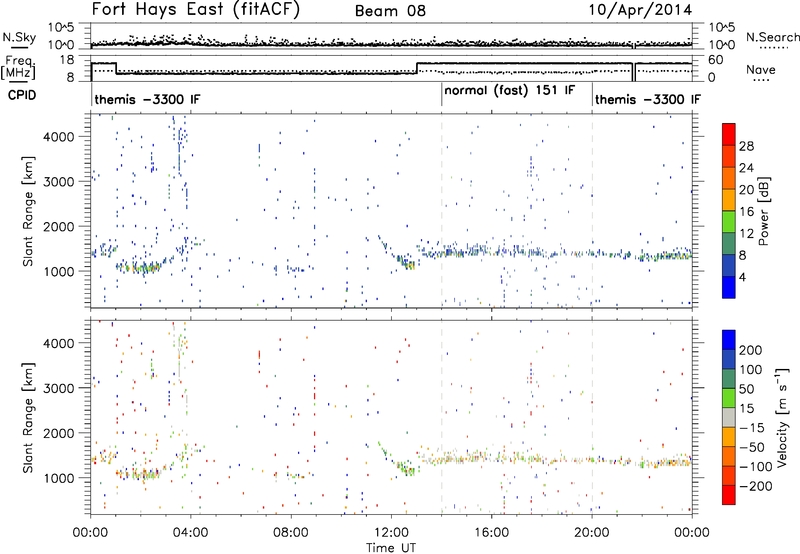Click the '08:00' time axis label

(291, 533)
